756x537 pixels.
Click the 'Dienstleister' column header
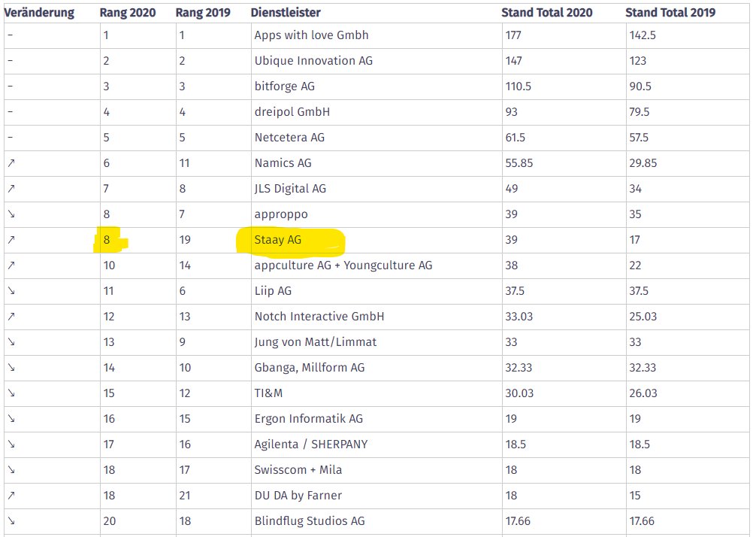(286, 13)
